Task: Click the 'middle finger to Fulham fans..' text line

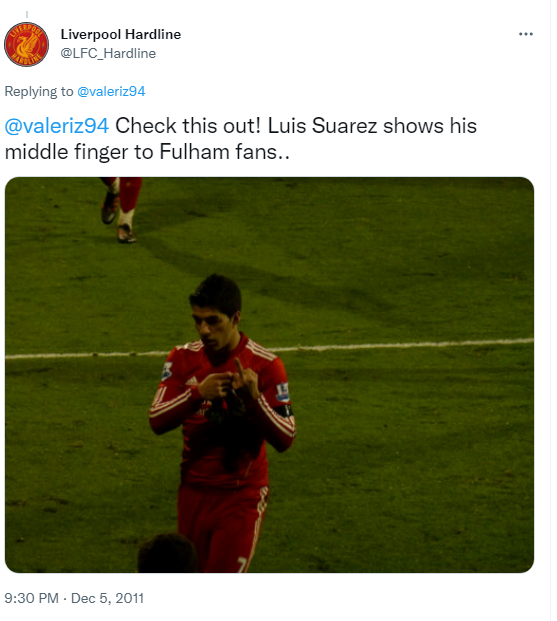Action: (x=147, y=152)
